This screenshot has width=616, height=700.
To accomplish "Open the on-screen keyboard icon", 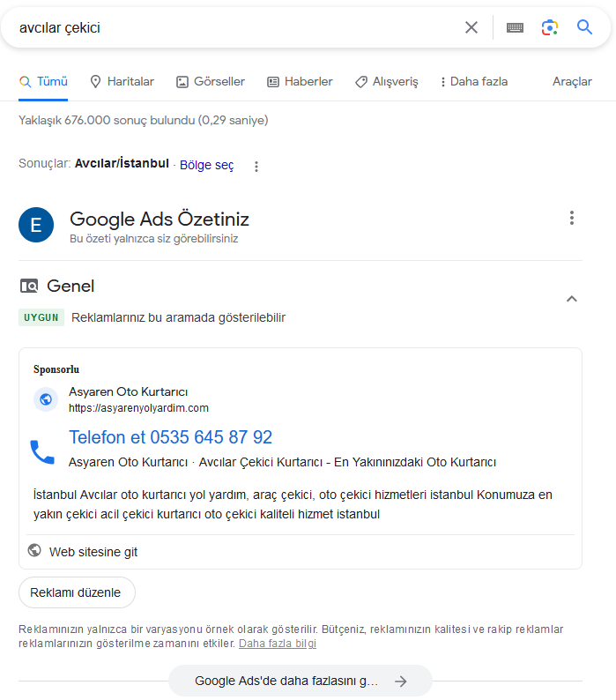I will (x=515, y=27).
